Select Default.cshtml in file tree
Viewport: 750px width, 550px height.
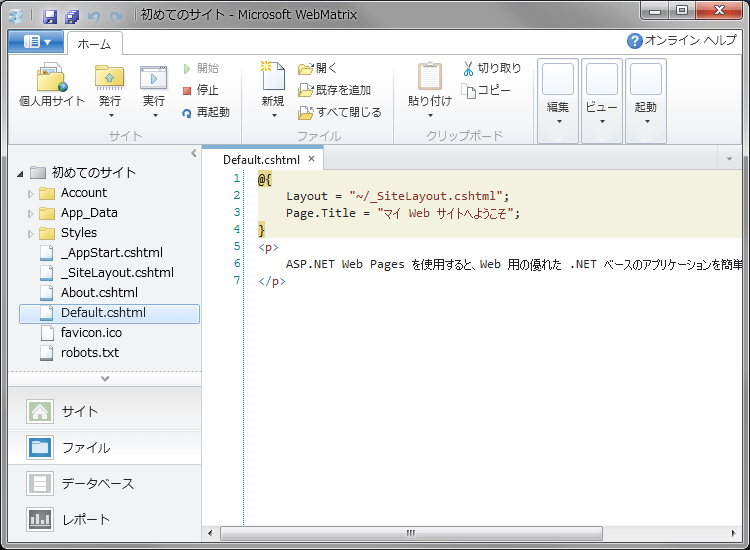(110, 314)
